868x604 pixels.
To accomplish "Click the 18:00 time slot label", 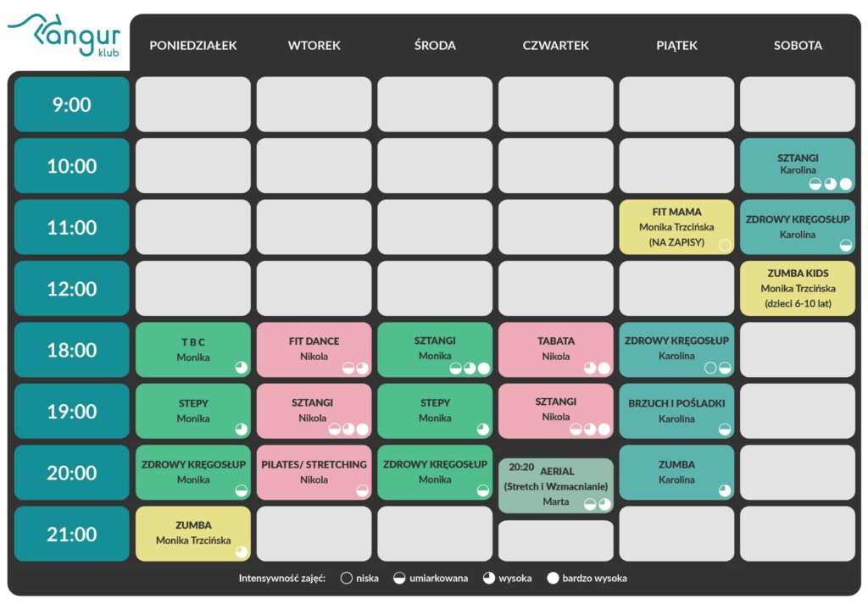I will [x=72, y=350].
